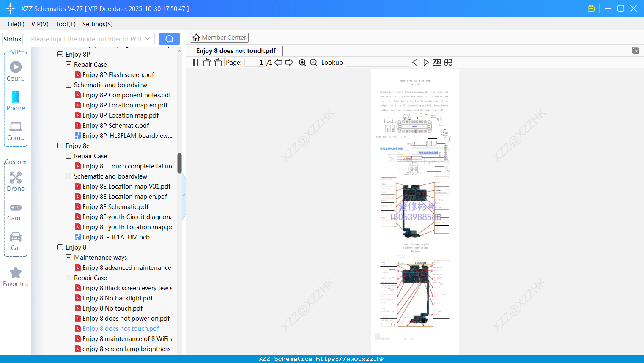This screenshot has width=644, height=363.
Task: Open the Courses video sidebar icon
Action: pos(16,71)
